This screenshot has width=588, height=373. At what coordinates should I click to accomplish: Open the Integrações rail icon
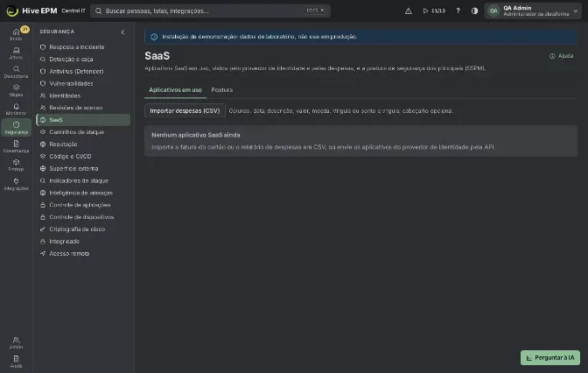(16, 184)
